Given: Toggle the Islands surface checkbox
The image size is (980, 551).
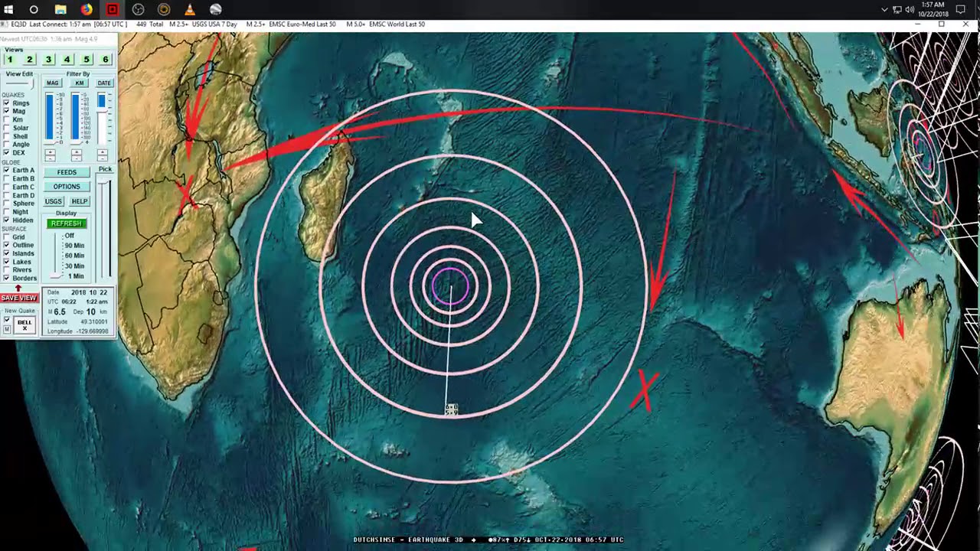Looking at the screenshot, I should coord(7,253).
